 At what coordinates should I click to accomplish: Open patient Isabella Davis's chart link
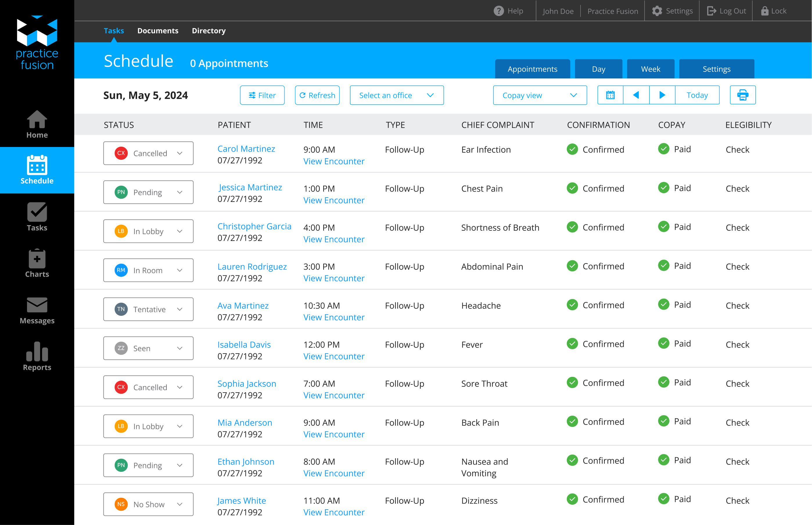pos(244,345)
